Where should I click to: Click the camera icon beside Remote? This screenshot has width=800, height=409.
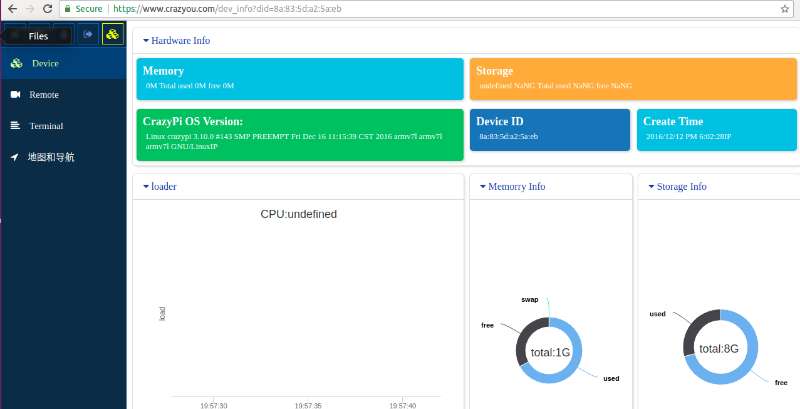(16, 95)
